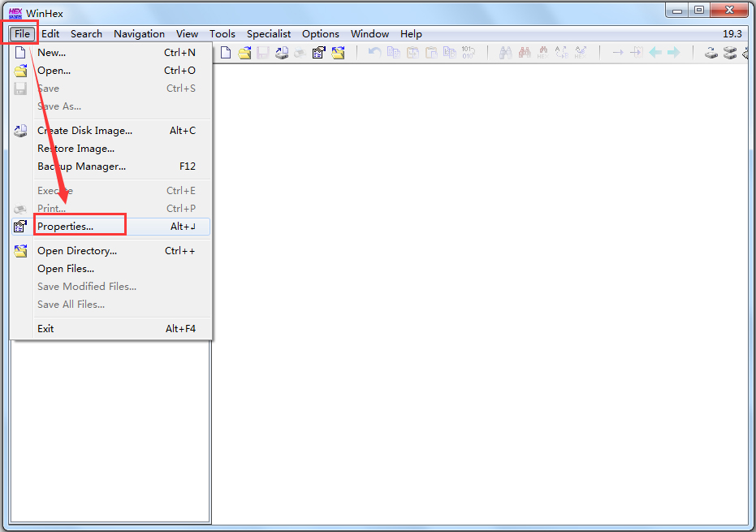Choose Open... from the File menu

[111, 71]
